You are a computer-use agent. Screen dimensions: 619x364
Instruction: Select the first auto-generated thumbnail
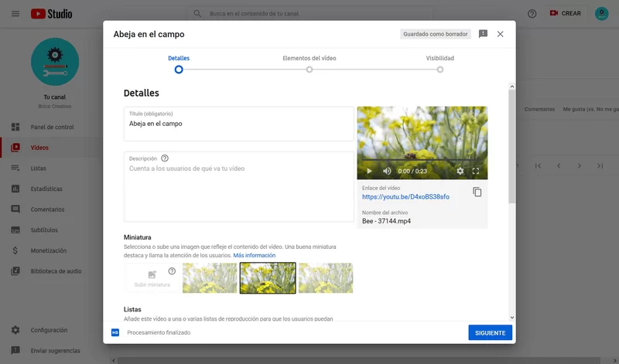210,278
